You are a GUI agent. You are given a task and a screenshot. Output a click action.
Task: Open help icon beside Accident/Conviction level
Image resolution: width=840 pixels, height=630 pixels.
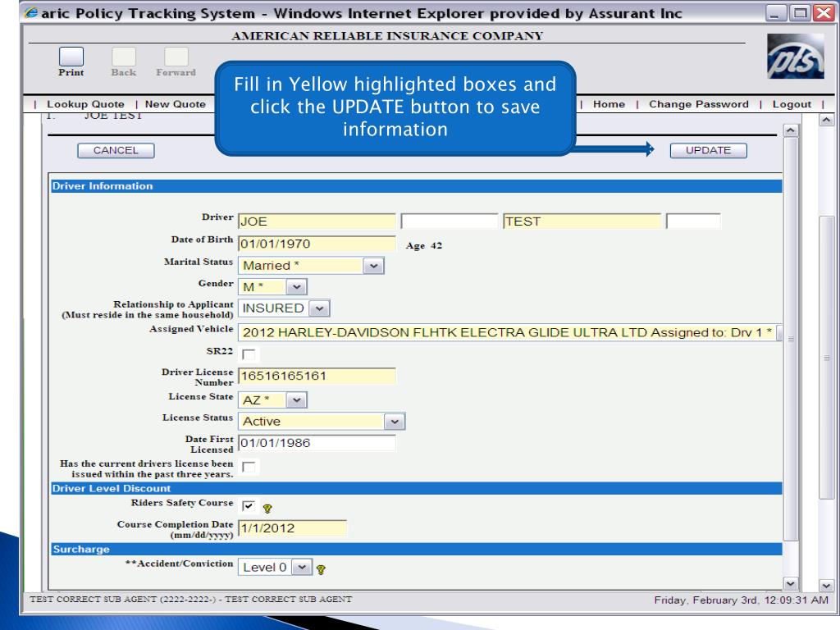coord(321,570)
